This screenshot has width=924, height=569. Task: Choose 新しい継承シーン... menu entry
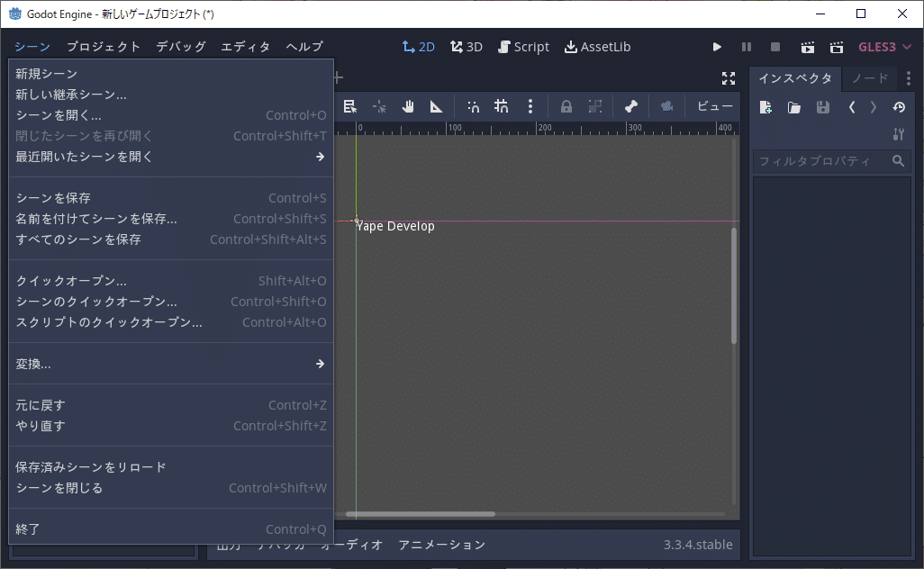pos(171,95)
